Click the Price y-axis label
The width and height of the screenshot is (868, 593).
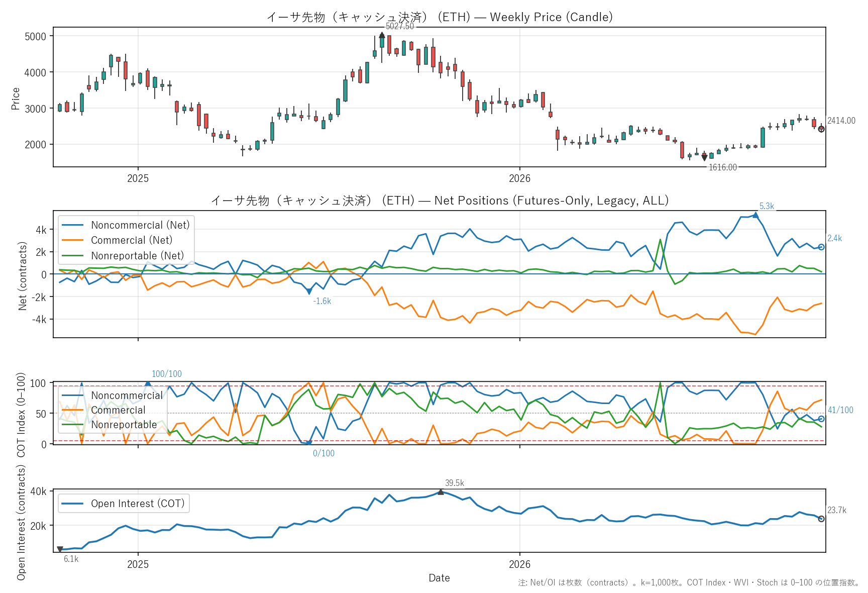tap(16, 98)
